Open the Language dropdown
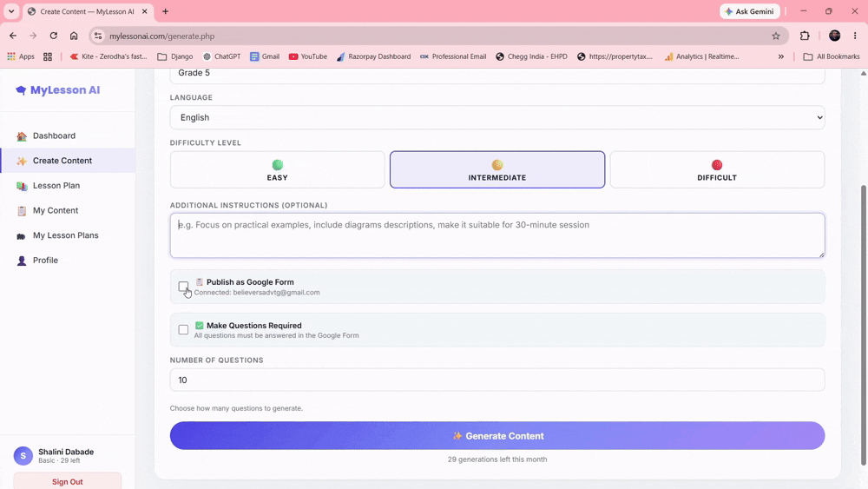 click(x=497, y=117)
